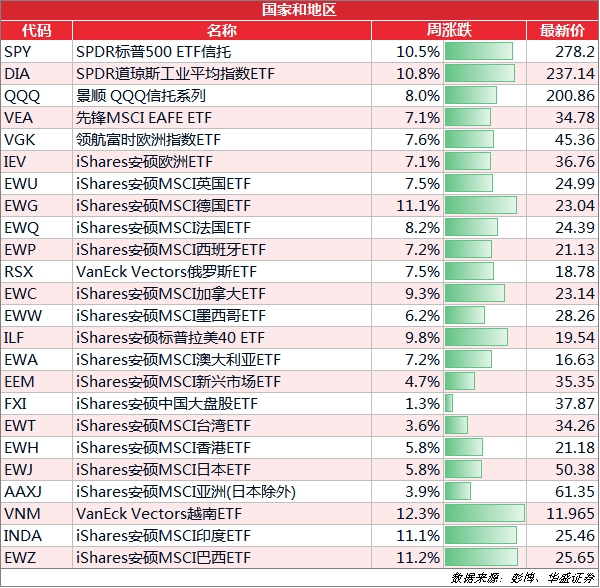Select the AAXJ ticker code
The width and height of the screenshot is (600, 588).
tap(23, 492)
